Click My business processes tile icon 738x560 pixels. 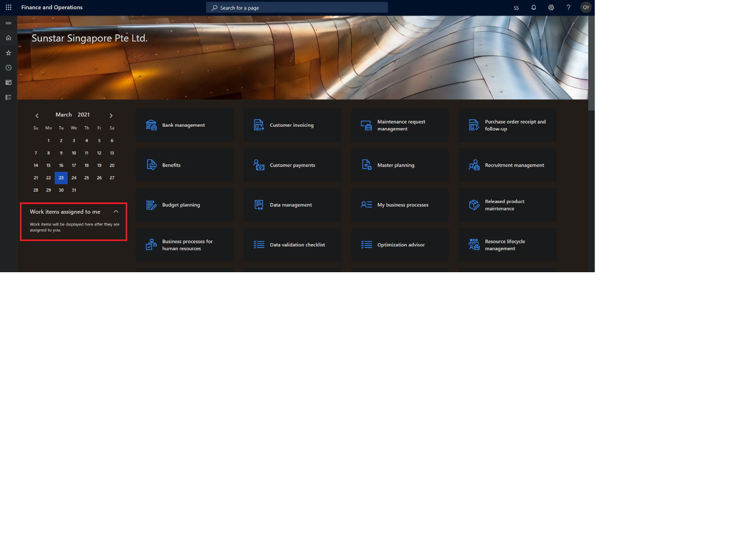click(367, 205)
